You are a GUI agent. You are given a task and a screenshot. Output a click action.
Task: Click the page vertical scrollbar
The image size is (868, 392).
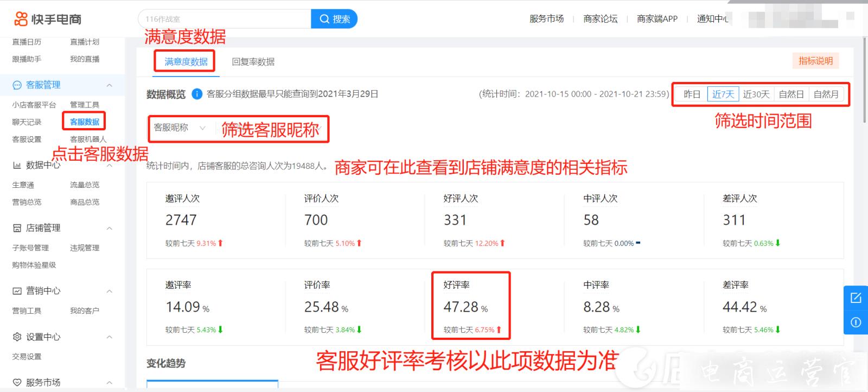pos(864,80)
